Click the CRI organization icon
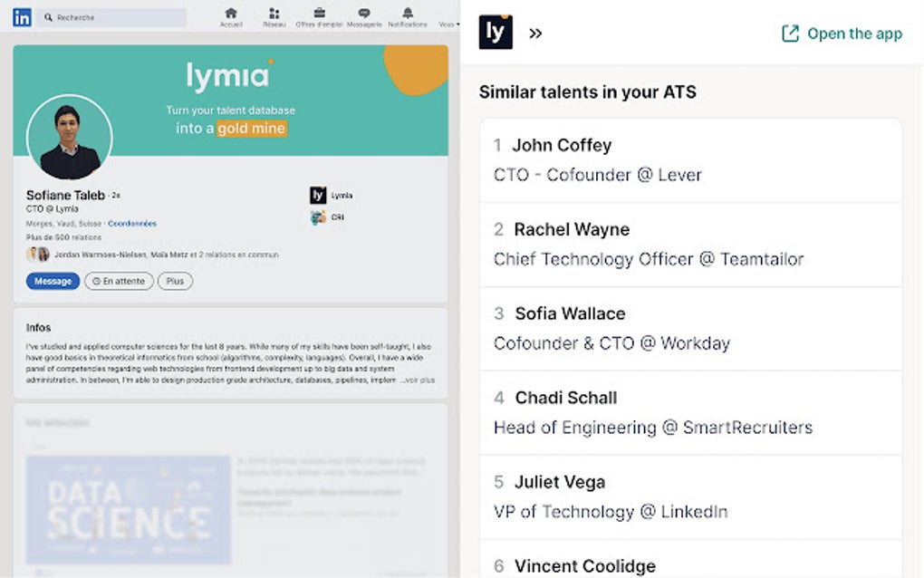The width and height of the screenshot is (924, 578). pos(318,217)
